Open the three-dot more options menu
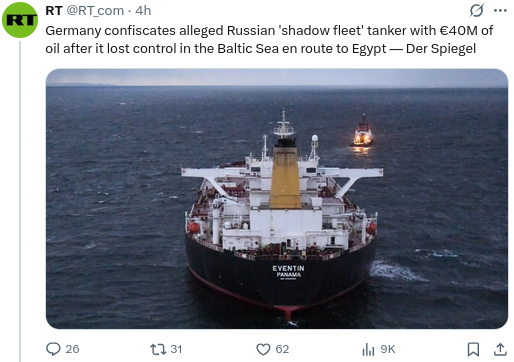The height and width of the screenshot is (362, 514). [500, 11]
